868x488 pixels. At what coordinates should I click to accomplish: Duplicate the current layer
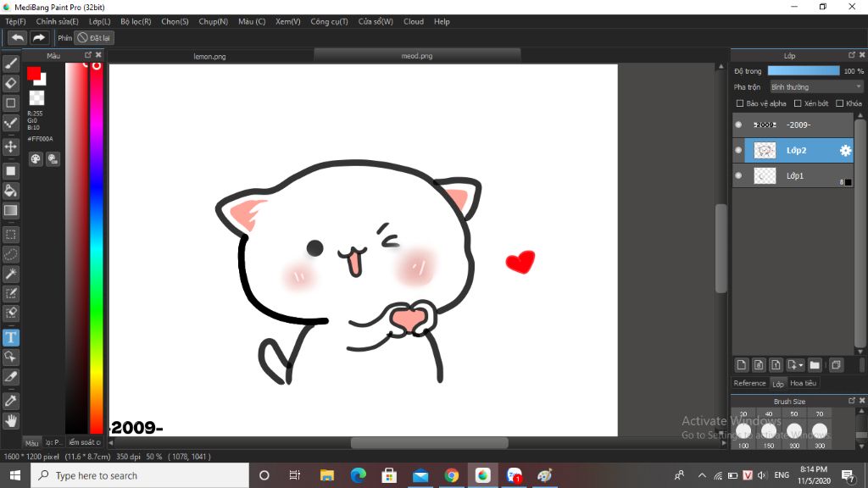(836, 365)
